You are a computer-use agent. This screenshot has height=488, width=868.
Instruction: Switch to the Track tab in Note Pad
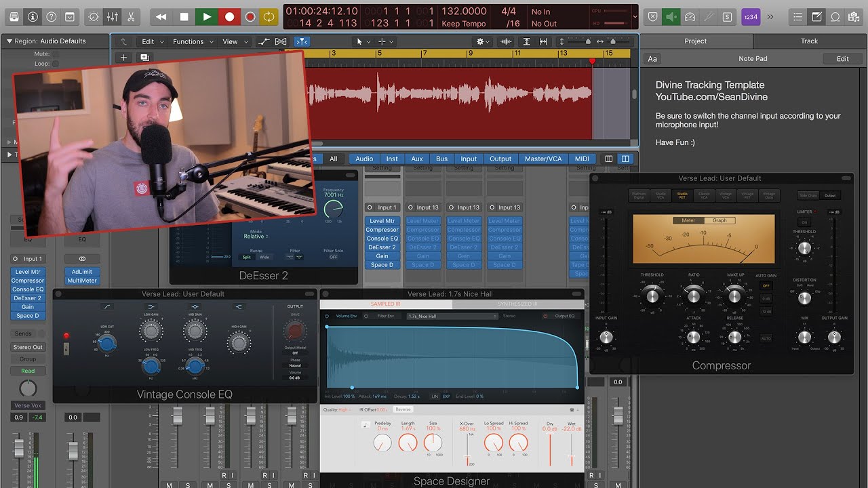pos(809,41)
